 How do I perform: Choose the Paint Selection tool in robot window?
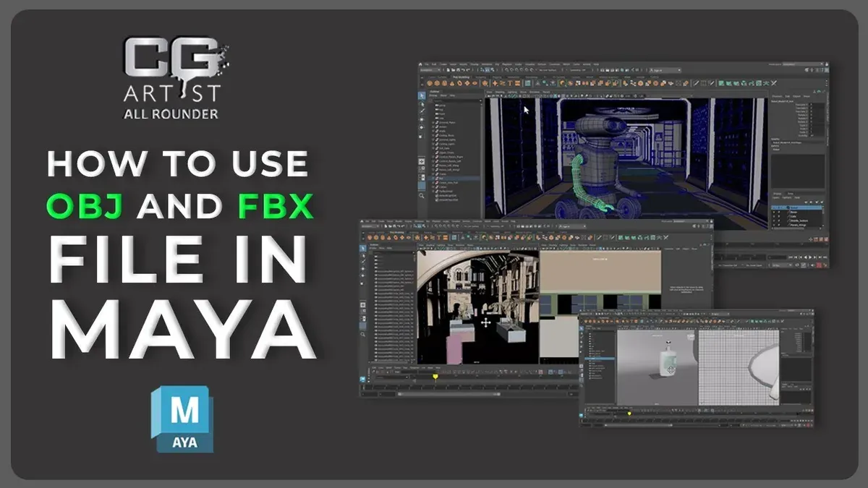[x=422, y=111]
